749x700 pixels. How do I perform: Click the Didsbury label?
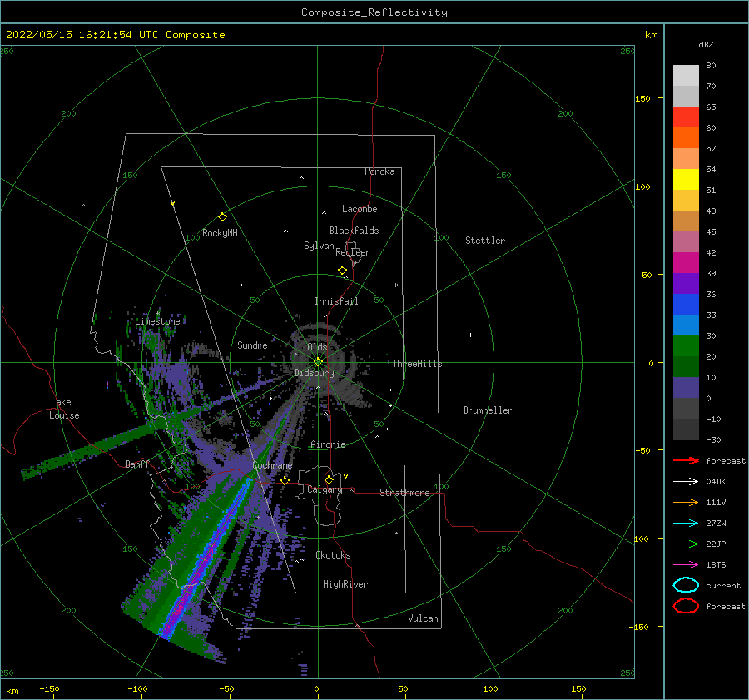[314, 373]
